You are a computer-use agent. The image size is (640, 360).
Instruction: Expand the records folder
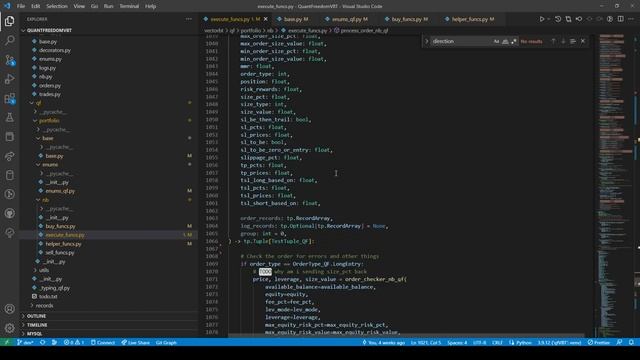tap(44, 305)
